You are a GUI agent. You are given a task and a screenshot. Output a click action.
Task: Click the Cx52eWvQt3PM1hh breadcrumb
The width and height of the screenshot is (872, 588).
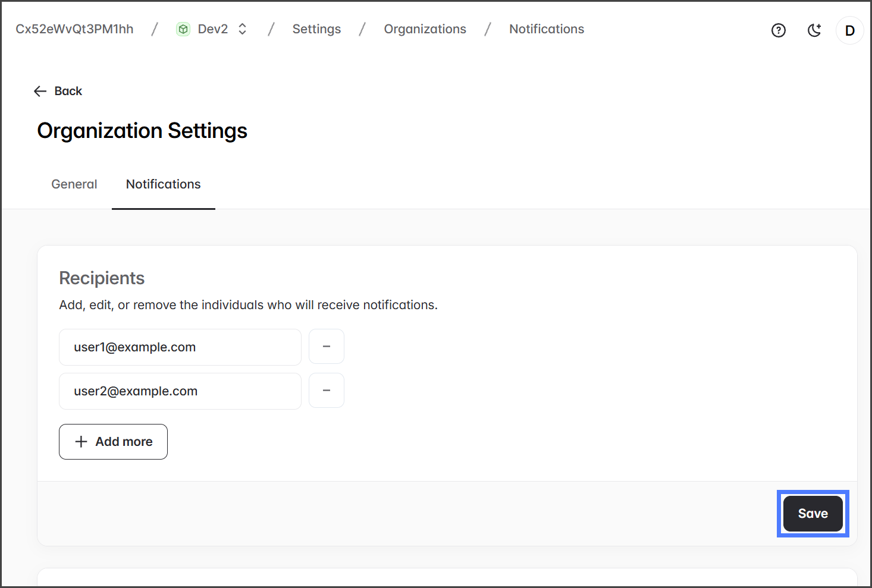[74, 29]
